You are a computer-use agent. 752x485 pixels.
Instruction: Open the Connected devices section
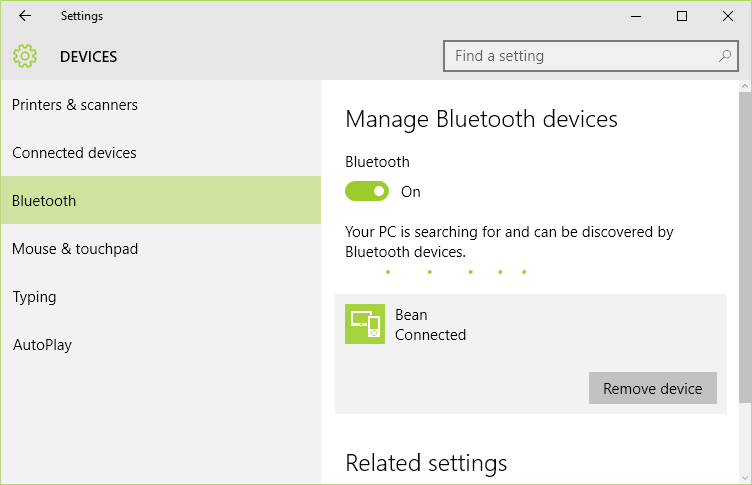(74, 153)
